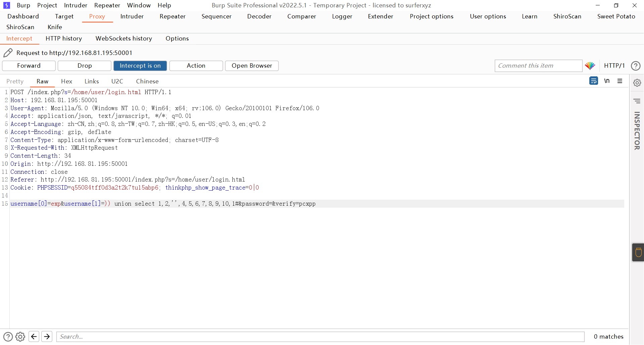Switch to the Dashboard tab
The height and width of the screenshot is (345, 644).
point(23,16)
